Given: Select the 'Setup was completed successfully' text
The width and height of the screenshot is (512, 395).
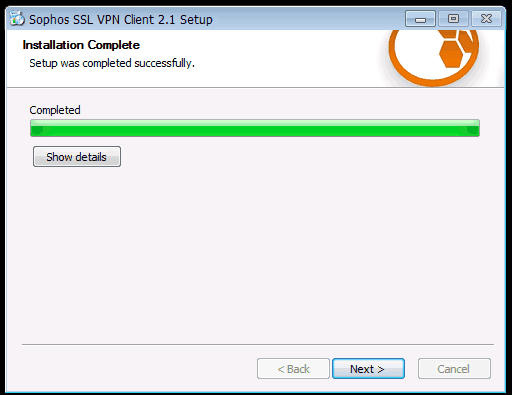Looking at the screenshot, I should click(112, 63).
